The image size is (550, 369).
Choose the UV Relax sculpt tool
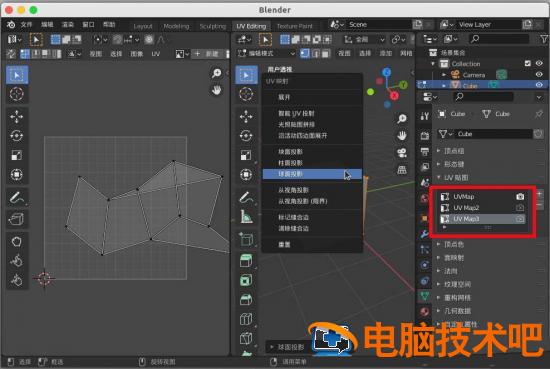pos(17,261)
